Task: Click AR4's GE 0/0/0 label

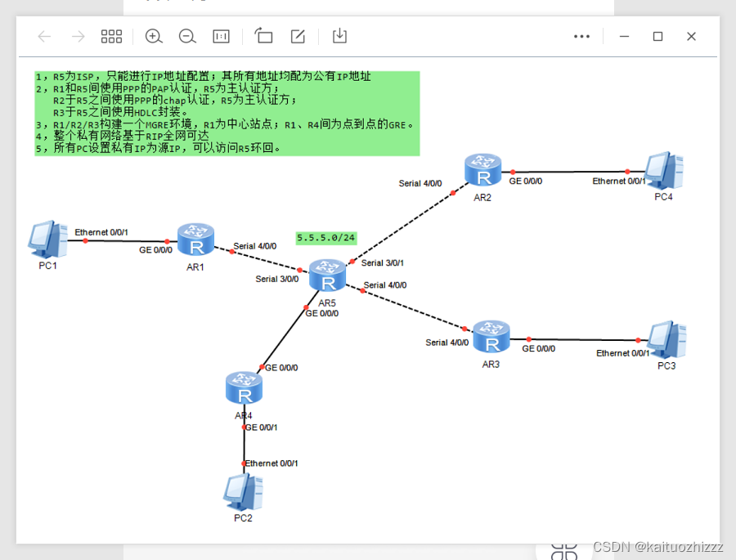Action: pos(281,368)
